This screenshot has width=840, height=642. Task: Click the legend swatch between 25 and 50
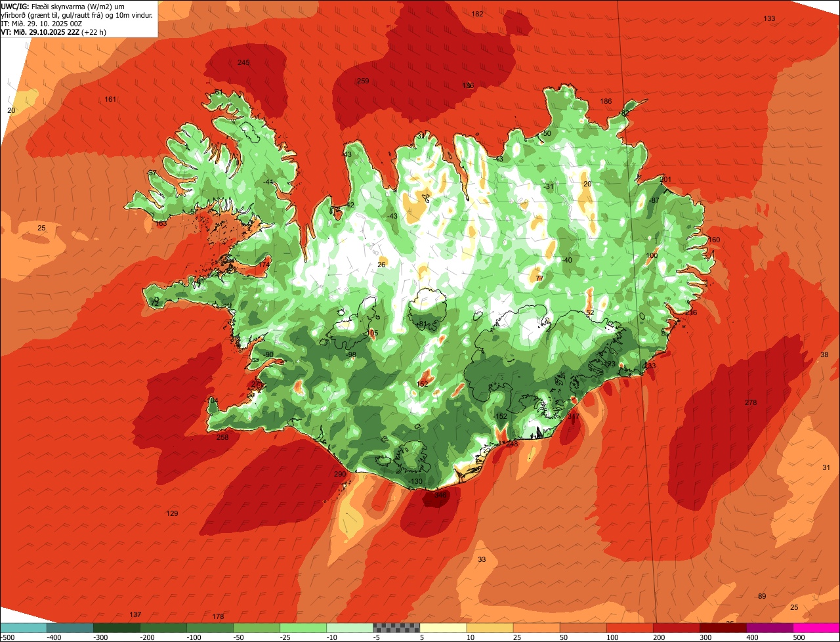coord(536,628)
